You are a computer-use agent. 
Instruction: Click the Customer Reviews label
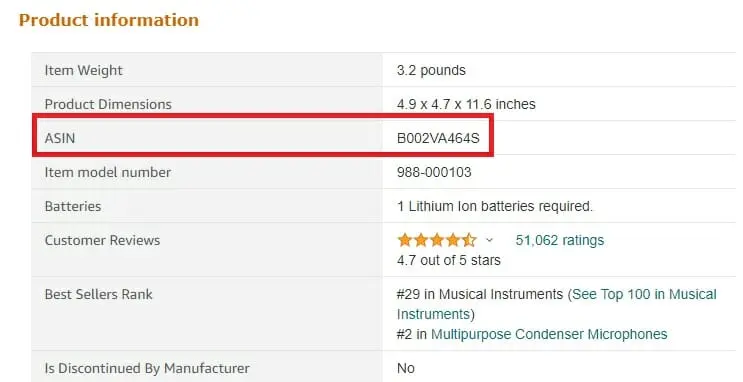point(102,240)
